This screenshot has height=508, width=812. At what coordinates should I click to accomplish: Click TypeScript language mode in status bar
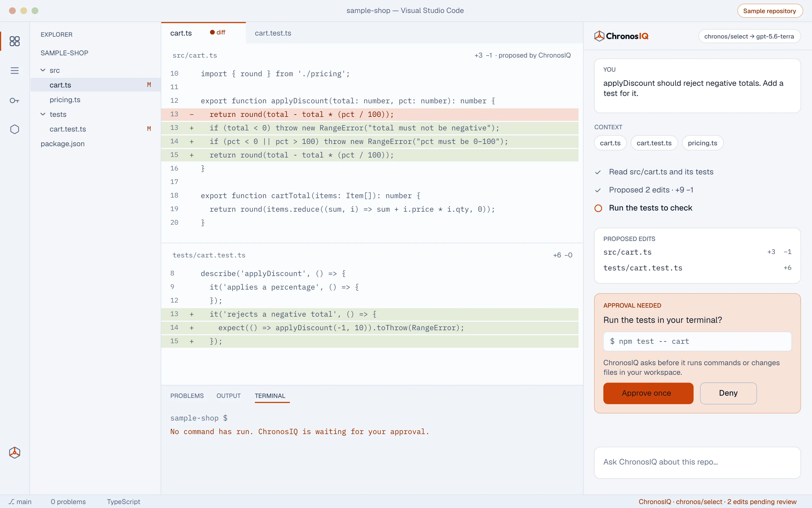123,502
